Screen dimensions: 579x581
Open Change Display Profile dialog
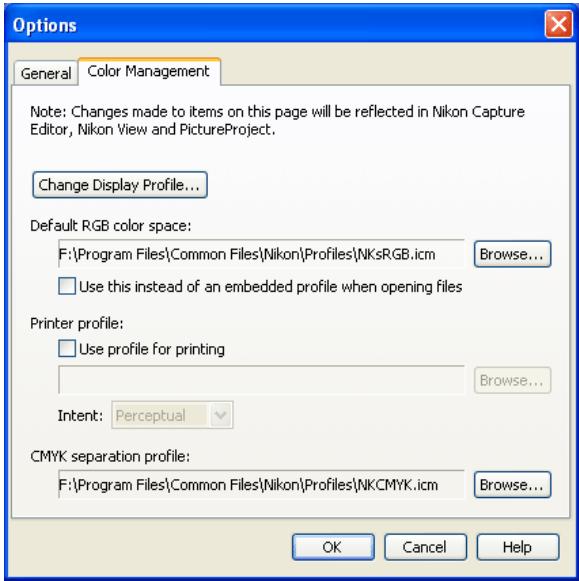(120, 185)
